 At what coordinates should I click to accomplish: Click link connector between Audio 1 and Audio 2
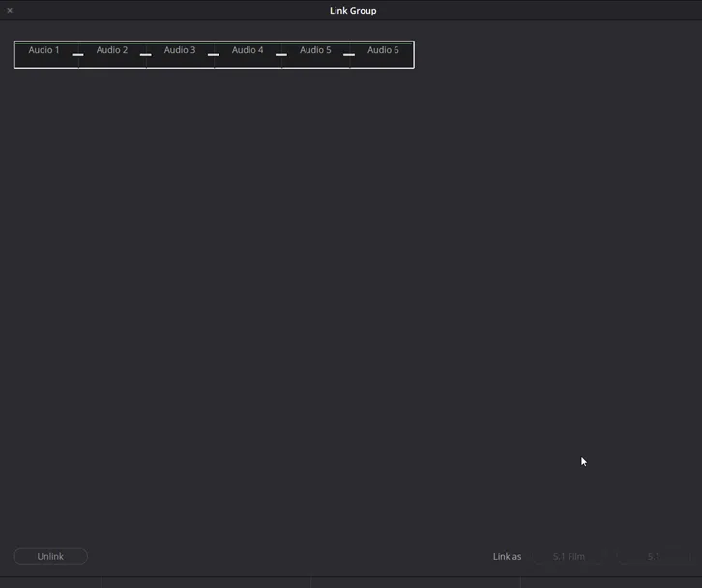pyautogui.click(x=78, y=54)
